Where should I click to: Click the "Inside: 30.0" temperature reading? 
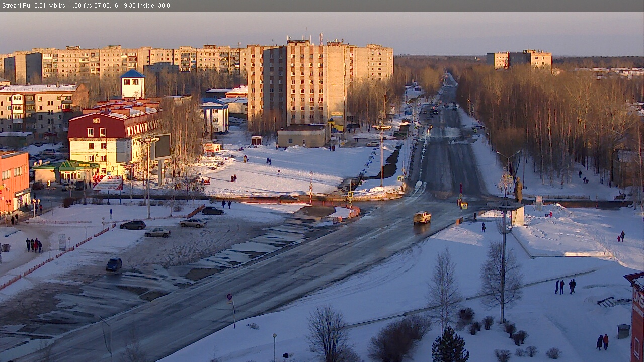pyautogui.click(x=154, y=6)
